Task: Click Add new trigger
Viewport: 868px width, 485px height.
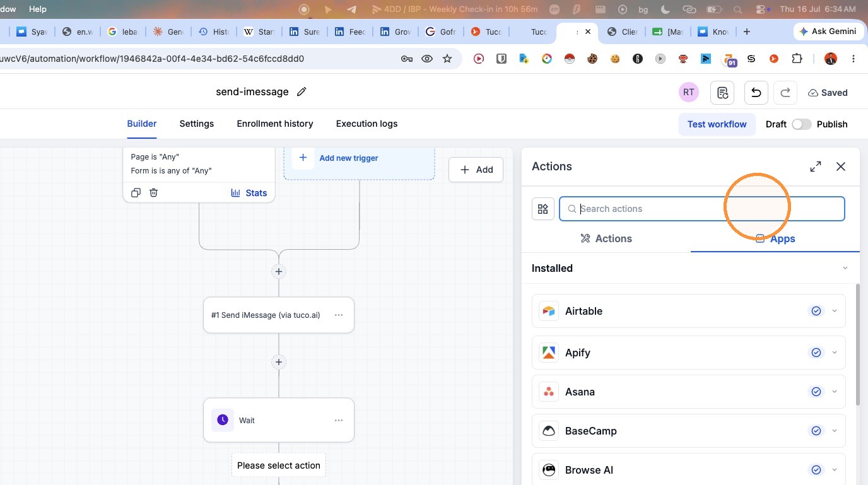Action: pos(349,158)
